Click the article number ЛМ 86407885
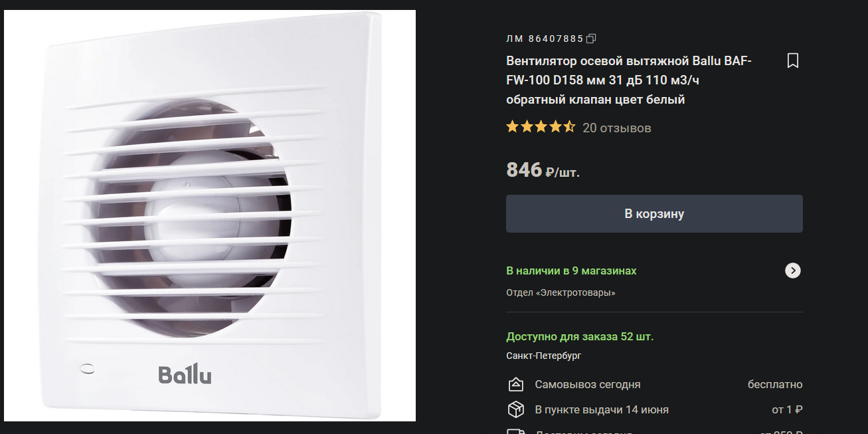The image size is (868, 434). tap(545, 39)
